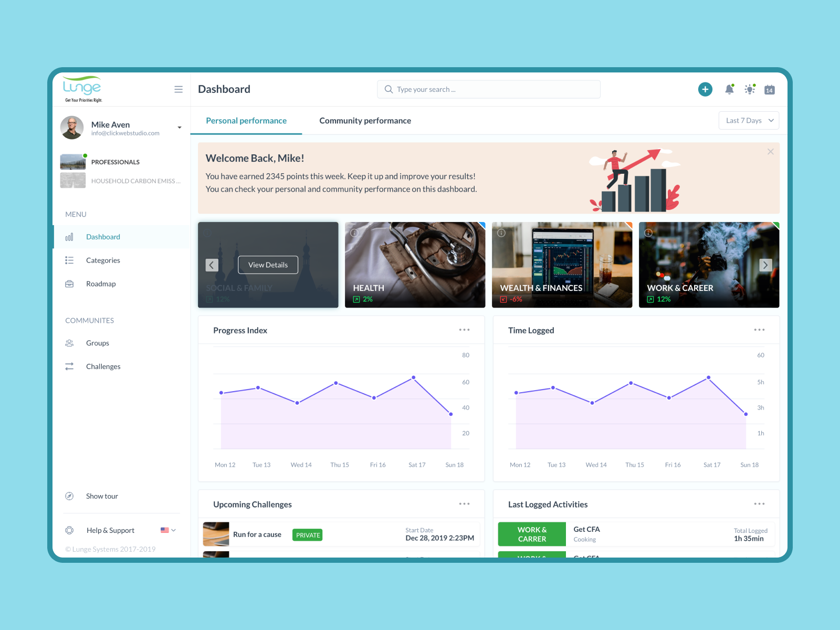The width and height of the screenshot is (840, 630).
Task: Click info icon on Work & Career card
Action: coord(648,233)
